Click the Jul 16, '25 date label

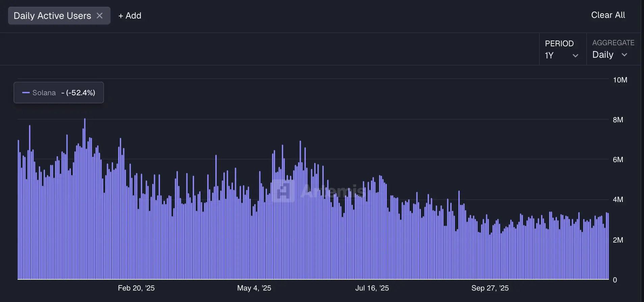(x=372, y=288)
